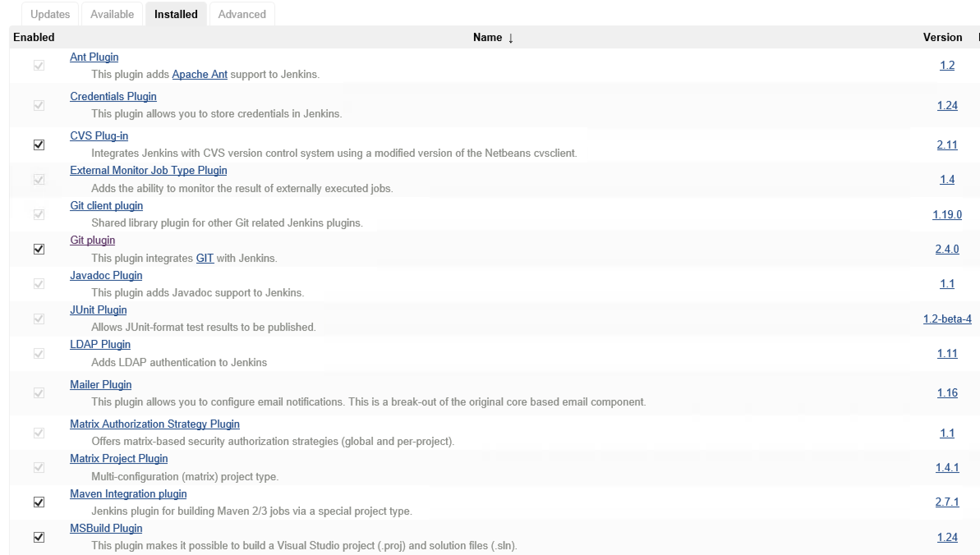Switch to the Updates tab

(x=51, y=14)
